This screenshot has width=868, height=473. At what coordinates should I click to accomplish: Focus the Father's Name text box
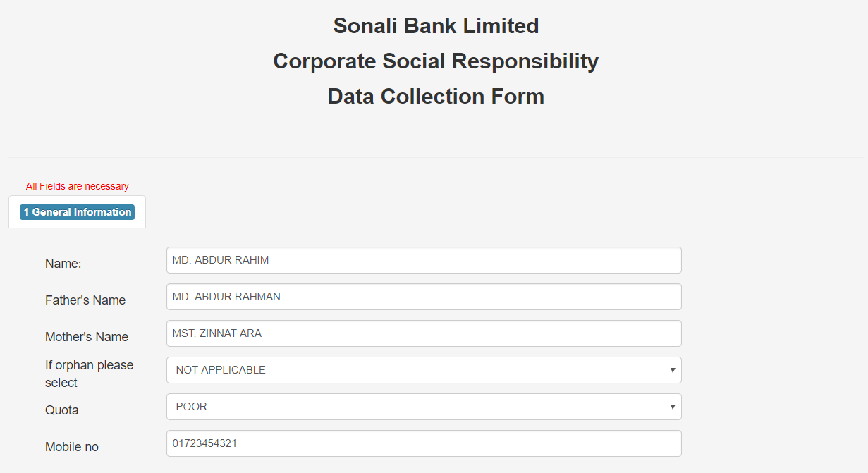(423, 297)
